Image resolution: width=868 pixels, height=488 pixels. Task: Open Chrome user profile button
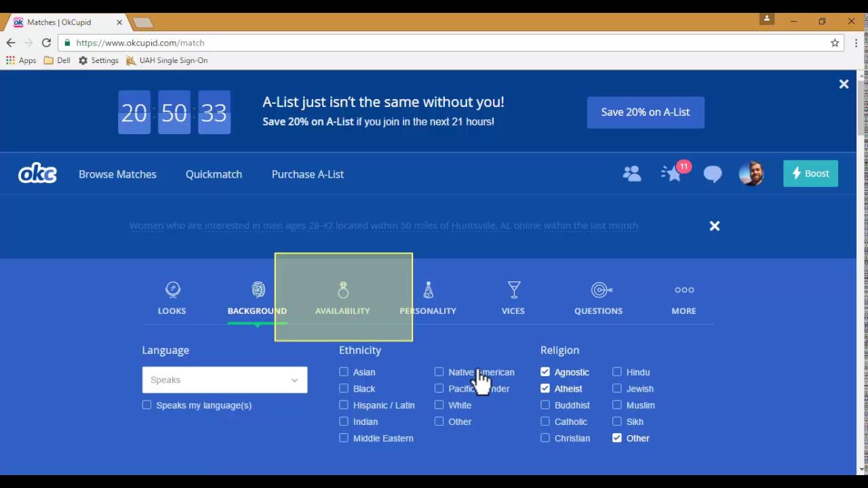click(x=766, y=20)
